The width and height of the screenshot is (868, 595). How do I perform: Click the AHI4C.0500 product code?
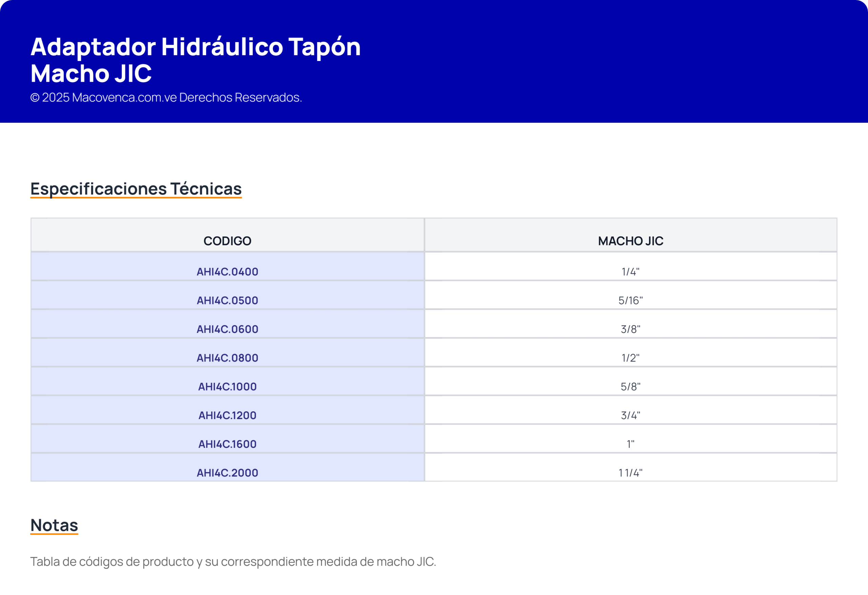tap(227, 300)
